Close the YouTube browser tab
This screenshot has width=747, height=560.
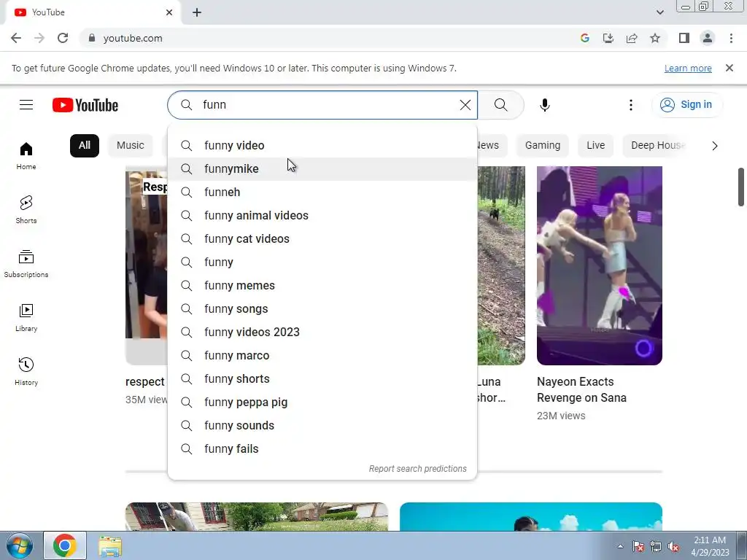tap(169, 12)
